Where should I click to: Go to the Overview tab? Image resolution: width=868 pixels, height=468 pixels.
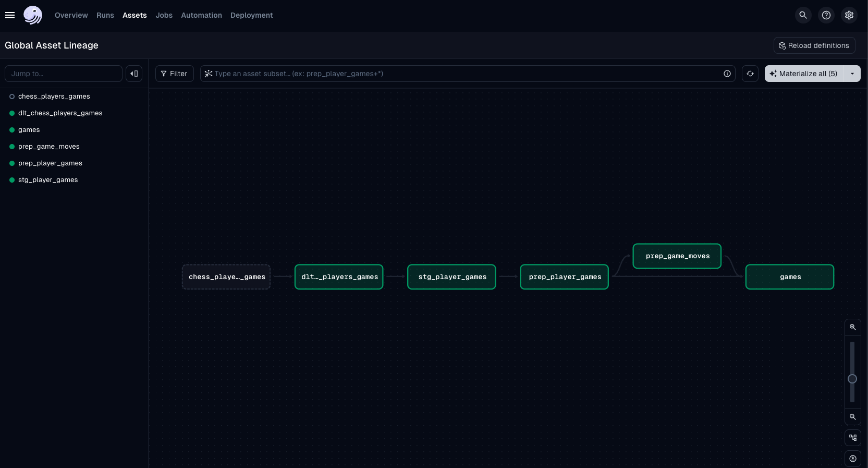pyautogui.click(x=71, y=15)
